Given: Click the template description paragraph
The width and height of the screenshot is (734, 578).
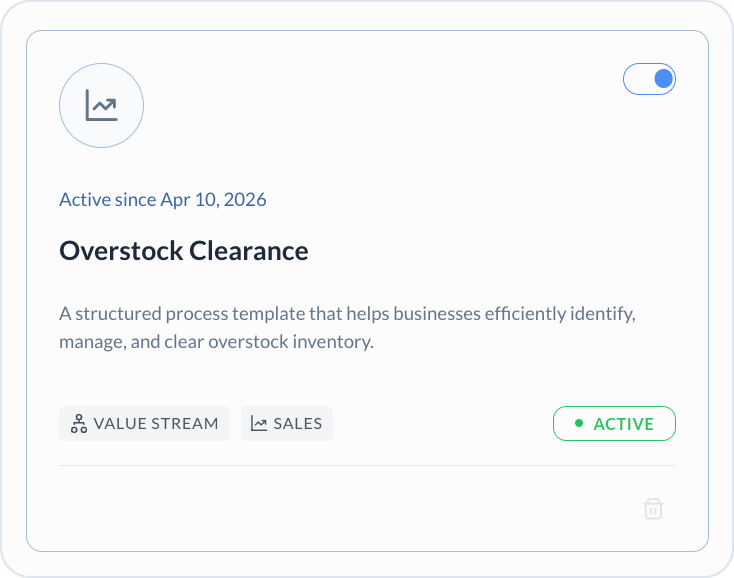Looking at the screenshot, I should (347, 328).
